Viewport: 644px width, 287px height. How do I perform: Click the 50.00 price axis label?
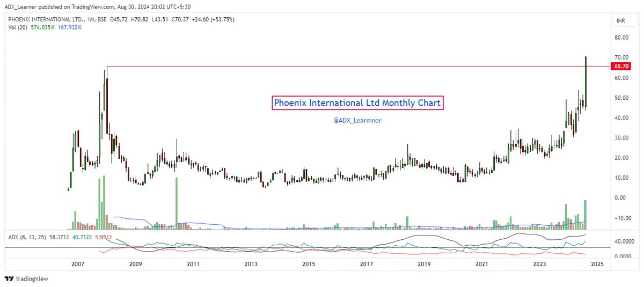[622, 98]
